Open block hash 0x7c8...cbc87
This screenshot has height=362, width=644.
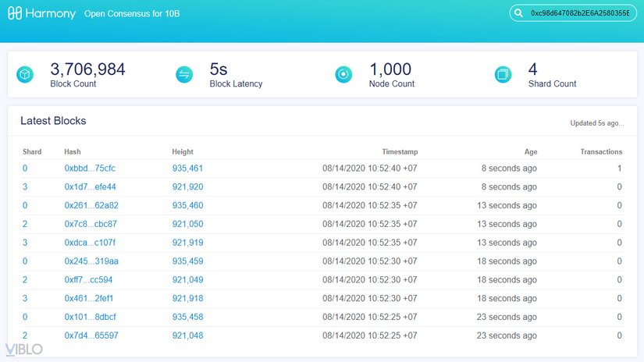[x=91, y=224]
